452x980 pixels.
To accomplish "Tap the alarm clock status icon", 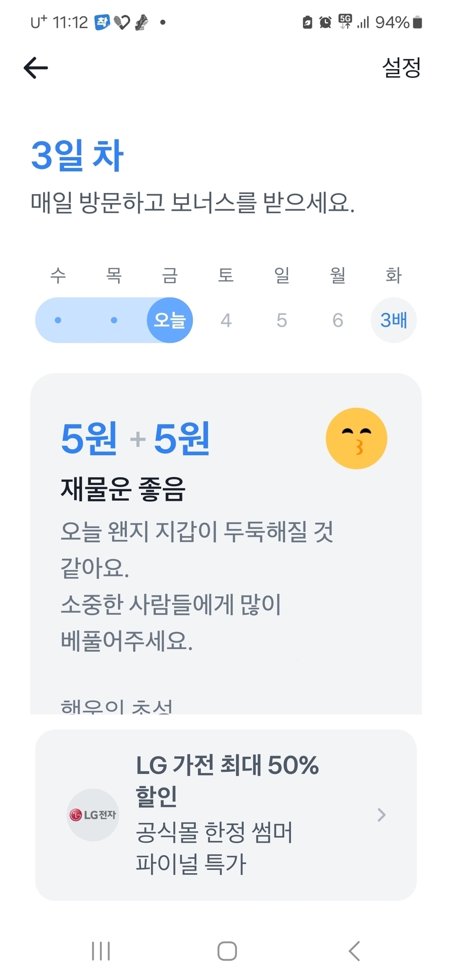I will 325,22.
